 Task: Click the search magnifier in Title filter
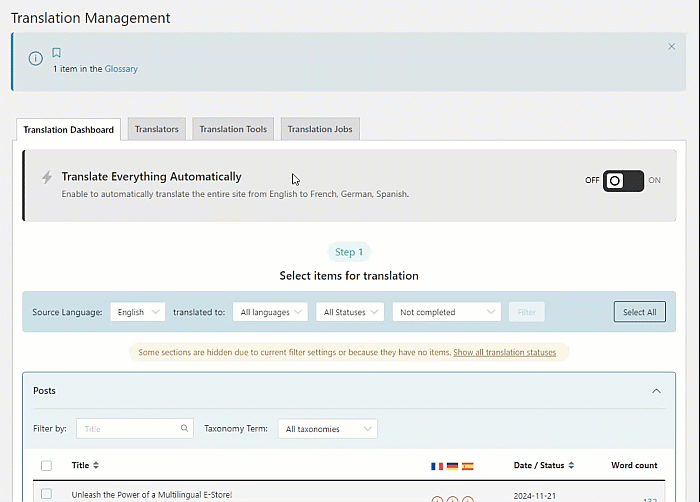pyautogui.click(x=184, y=428)
